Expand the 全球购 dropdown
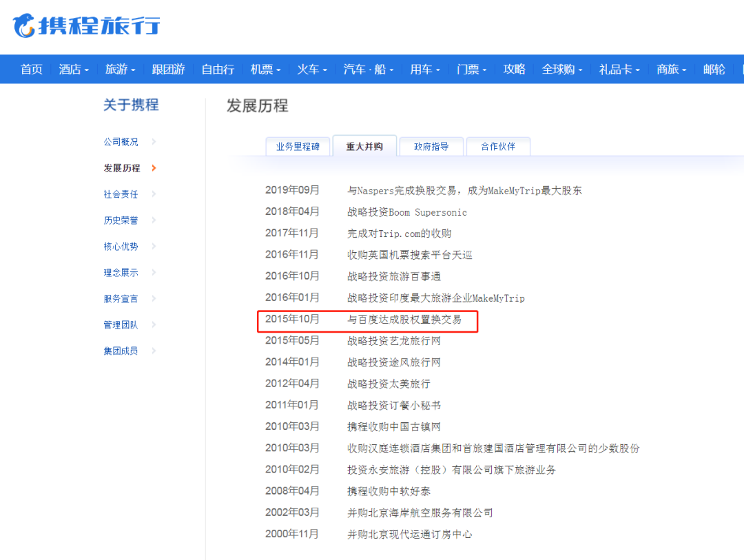Viewport: 744px width, 560px height. click(562, 70)
